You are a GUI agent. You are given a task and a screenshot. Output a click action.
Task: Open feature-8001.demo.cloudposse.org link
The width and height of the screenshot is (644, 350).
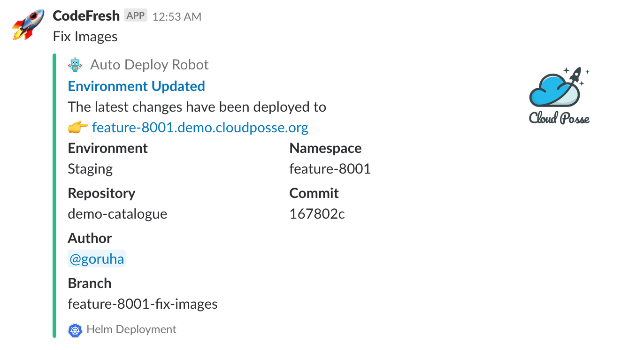pyautogui.click(x=200, y=128)
